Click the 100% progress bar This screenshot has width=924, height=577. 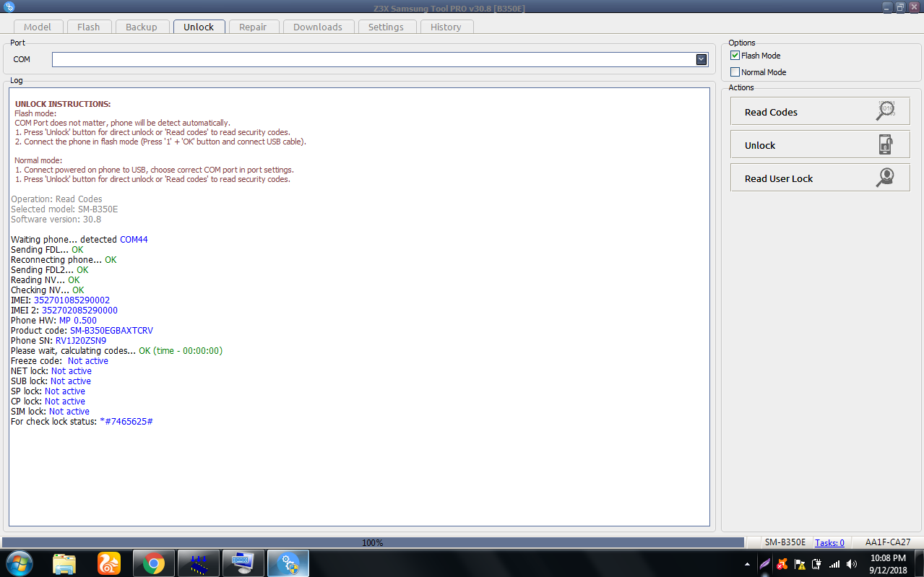click(373, 542)
